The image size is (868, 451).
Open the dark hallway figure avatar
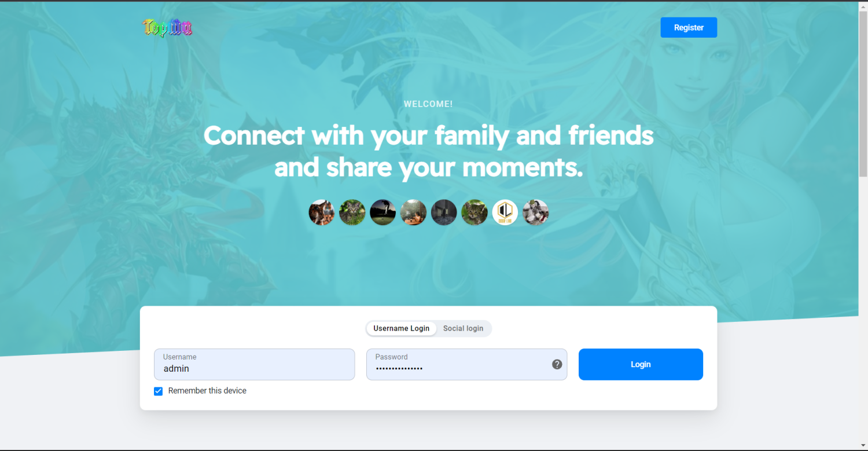[444, 212]
